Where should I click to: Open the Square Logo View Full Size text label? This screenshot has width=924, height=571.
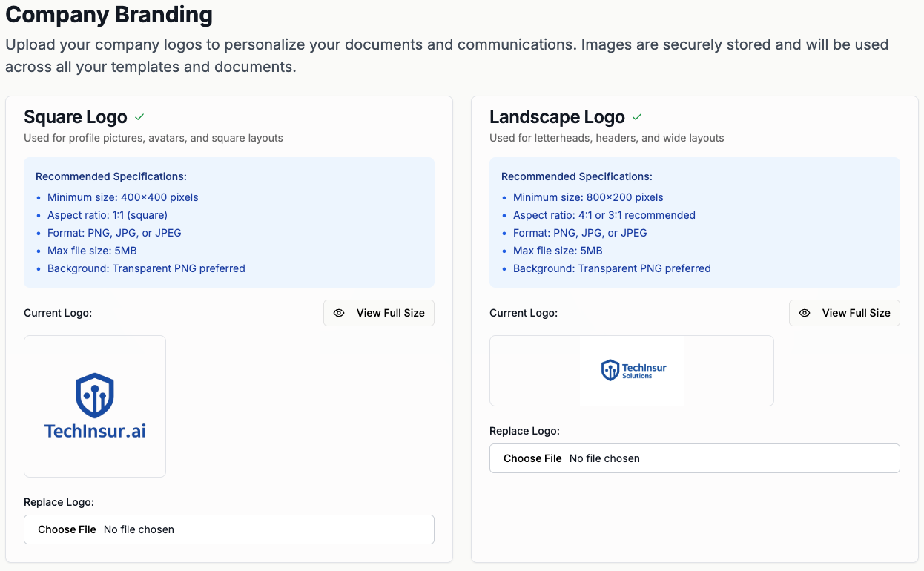point(391,313)
